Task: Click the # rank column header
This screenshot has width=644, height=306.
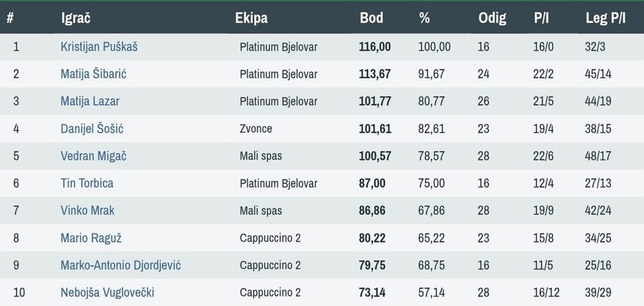Action: click(10, 18)
